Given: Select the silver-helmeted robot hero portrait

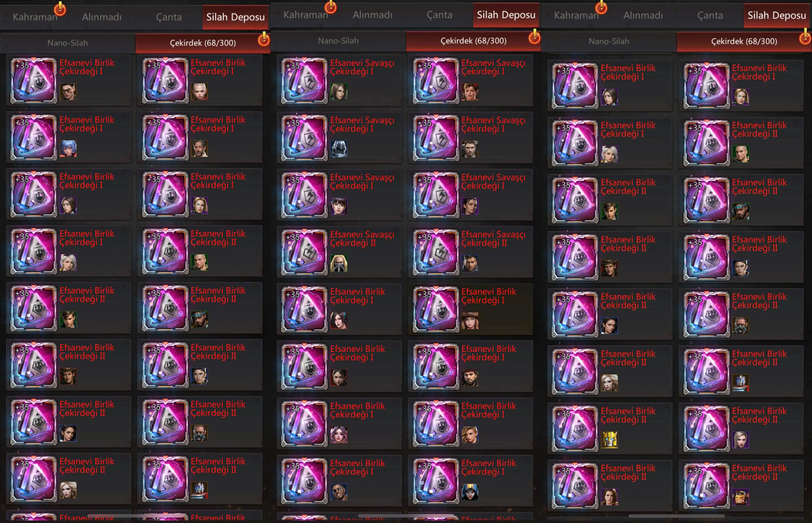Looking at the screenshot, I should click(339, 149).
